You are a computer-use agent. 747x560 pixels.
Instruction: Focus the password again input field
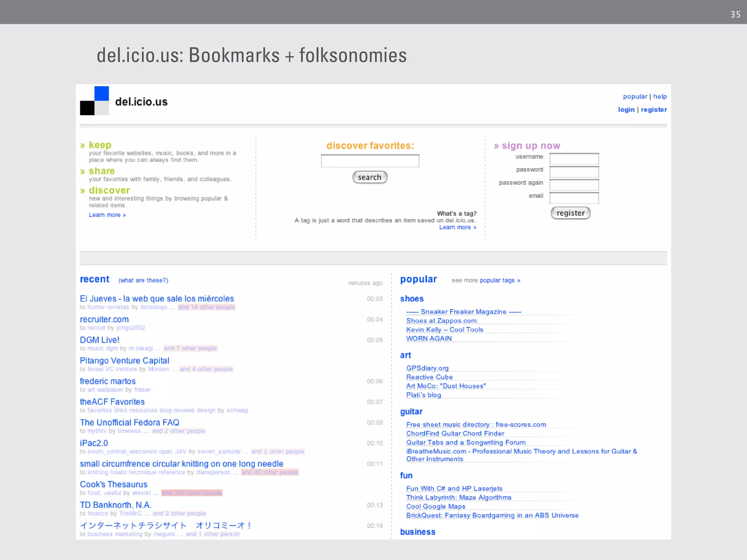(574, 185)
